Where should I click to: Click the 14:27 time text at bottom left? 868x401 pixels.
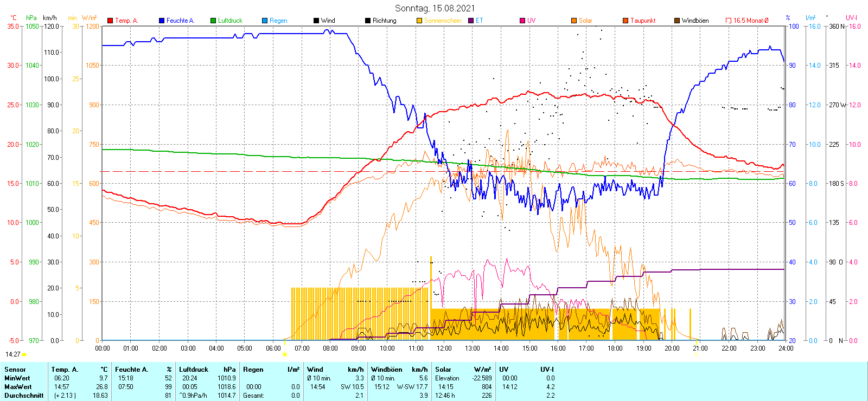pyautogui.click(x=13, y=354)
